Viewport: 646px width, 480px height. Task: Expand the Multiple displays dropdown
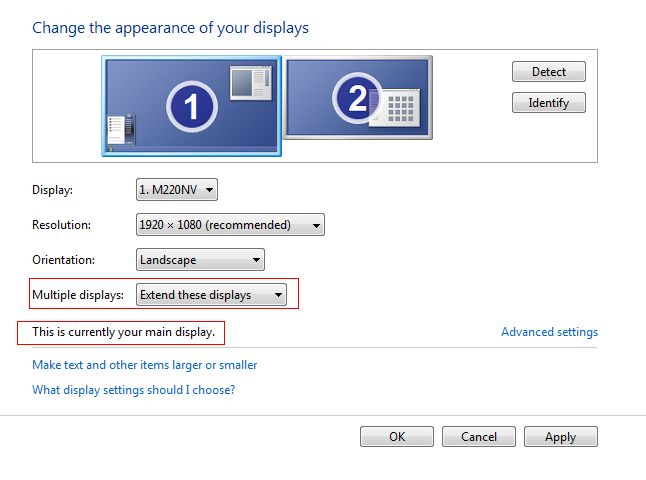(x=212, y=295)
